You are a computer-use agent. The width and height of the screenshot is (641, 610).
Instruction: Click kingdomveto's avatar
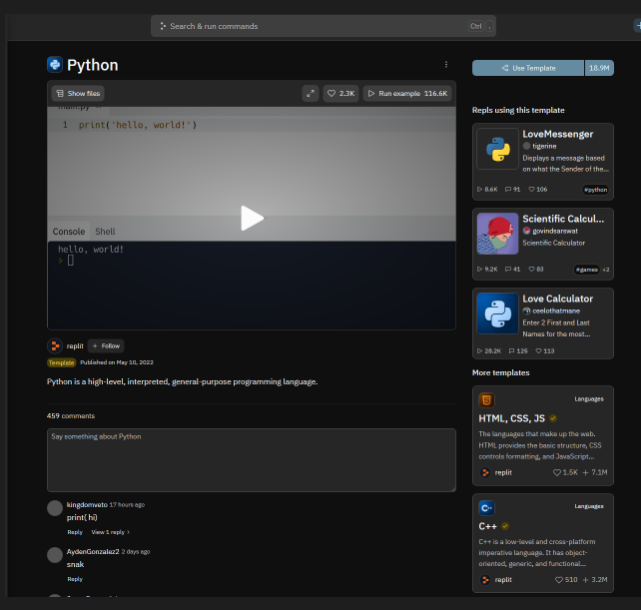[x=55, y=508]
